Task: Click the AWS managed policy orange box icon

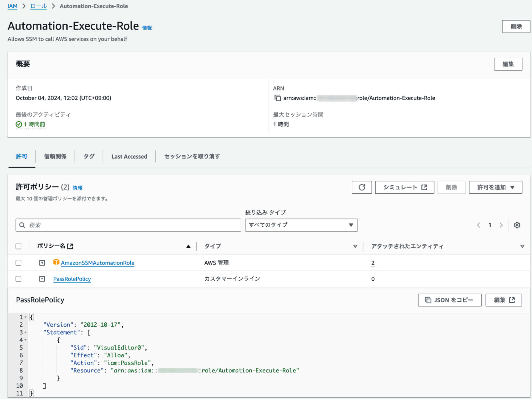Action: point(56,262)
